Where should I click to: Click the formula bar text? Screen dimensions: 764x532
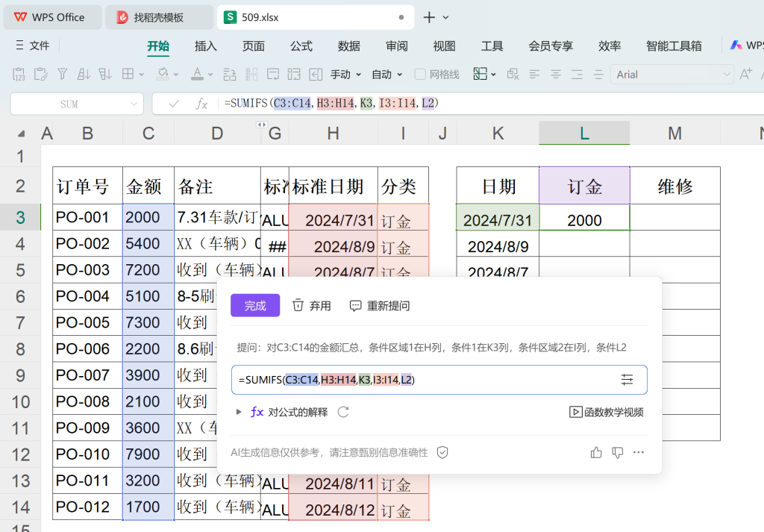[331, 103]
